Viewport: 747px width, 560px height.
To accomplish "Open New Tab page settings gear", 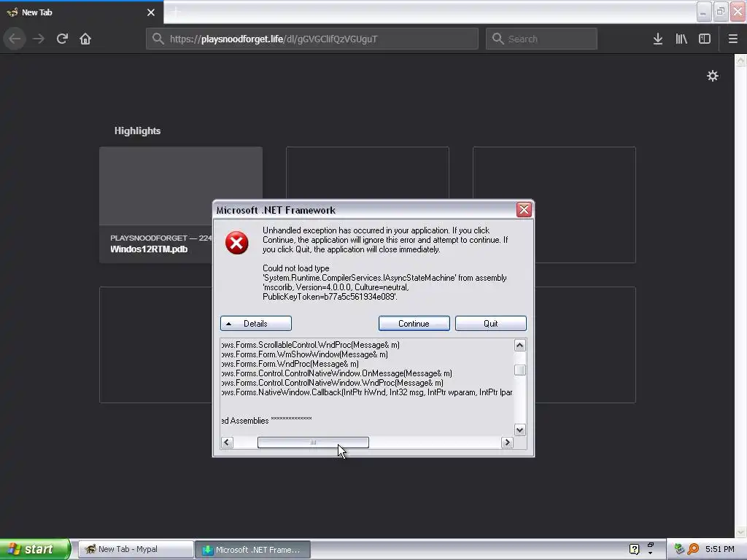I will pos(712,76).
